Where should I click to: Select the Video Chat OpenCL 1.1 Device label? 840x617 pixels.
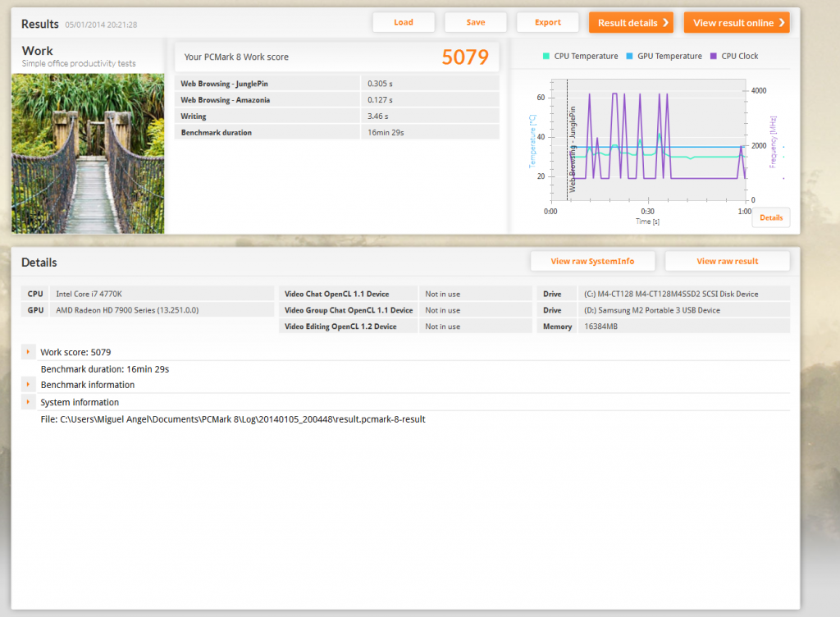tap(336, 294)
